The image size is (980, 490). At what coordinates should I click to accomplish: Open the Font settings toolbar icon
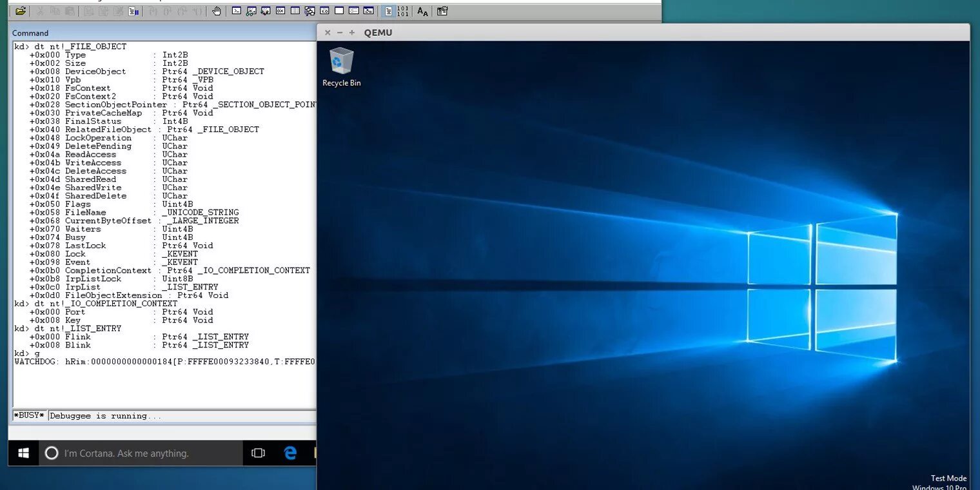click(422, 11)
